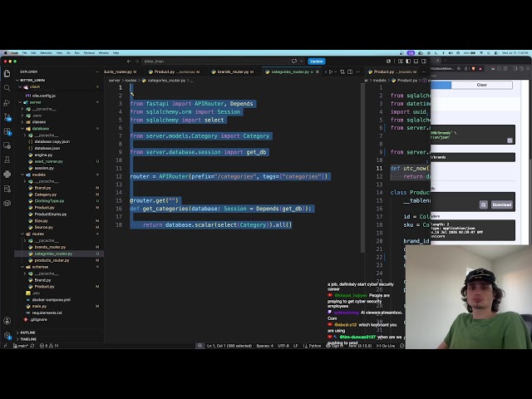Image resolution: width=532 pixels, height=399 pixels.
Task: Toggle the primary sidebar layout icon
Action: coord(408,62)
